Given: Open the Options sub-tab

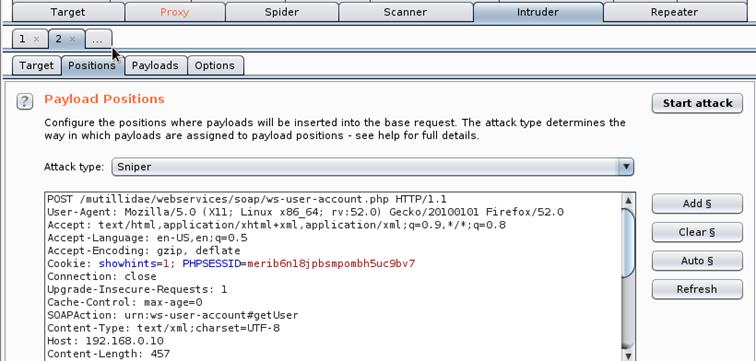Looking at the screenshot, I should point(215,66).
